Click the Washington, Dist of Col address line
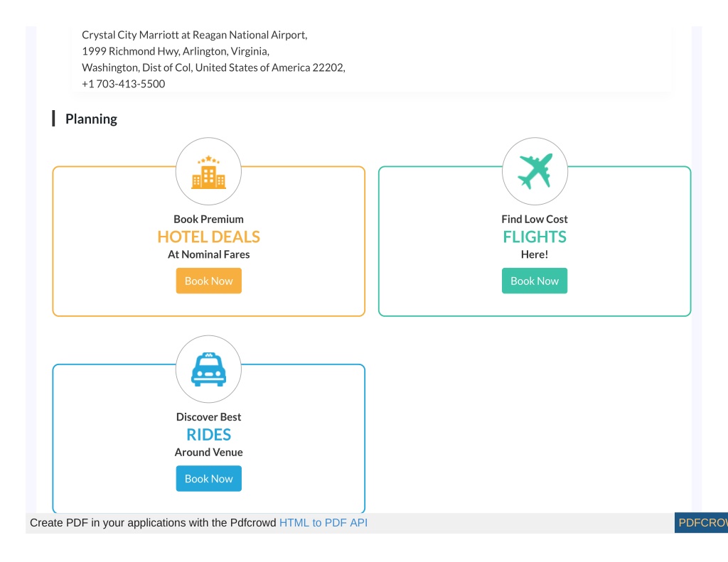The height and width of the screenshot is (562, 728). 213,67
